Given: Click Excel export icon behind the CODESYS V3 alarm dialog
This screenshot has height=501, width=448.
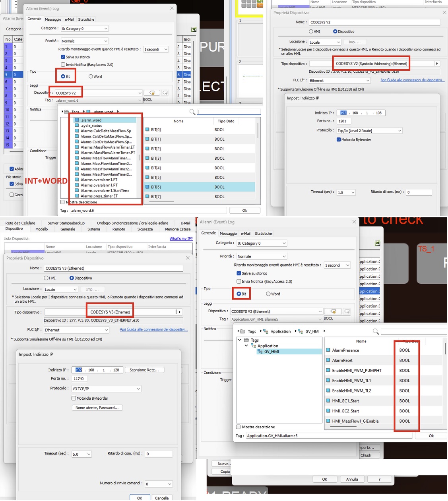Looking at the screenshot, I should pos(377,243).
